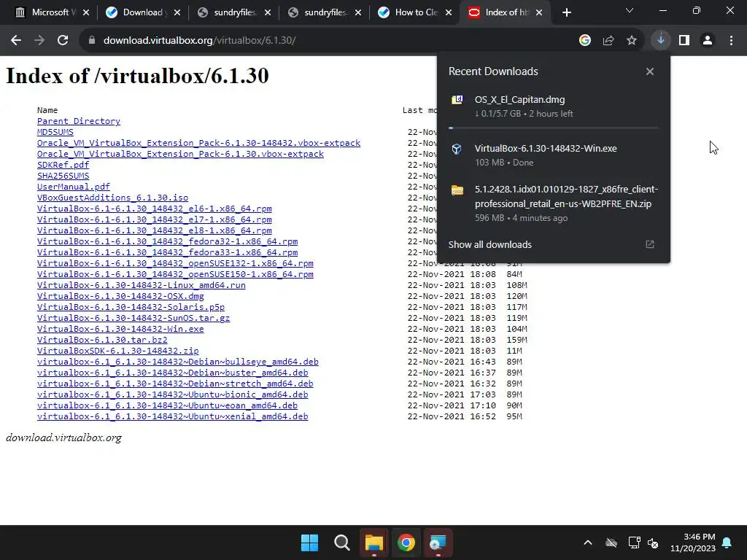
Task: Download the fedora32 rpm package
Action: click(167, 241)
